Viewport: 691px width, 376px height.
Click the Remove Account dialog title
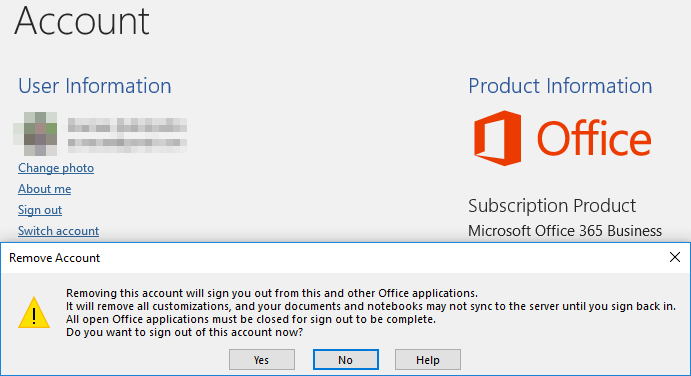tap(55, 258)
